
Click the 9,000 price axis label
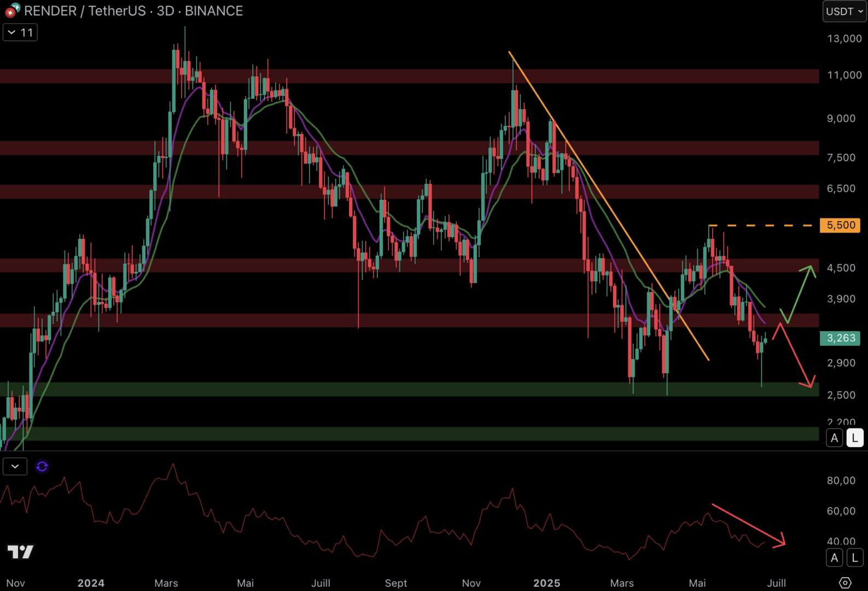(841, 119)
